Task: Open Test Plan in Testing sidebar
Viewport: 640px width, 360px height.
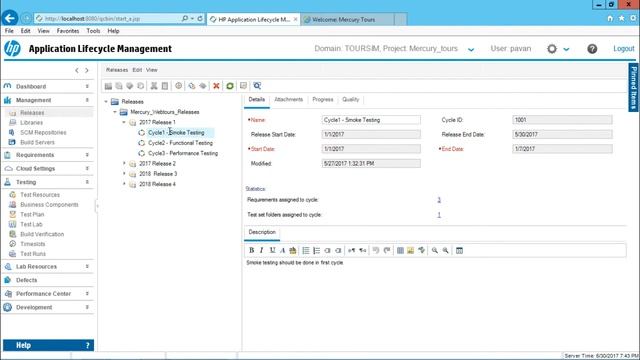Action: click(x=32, y=214)
